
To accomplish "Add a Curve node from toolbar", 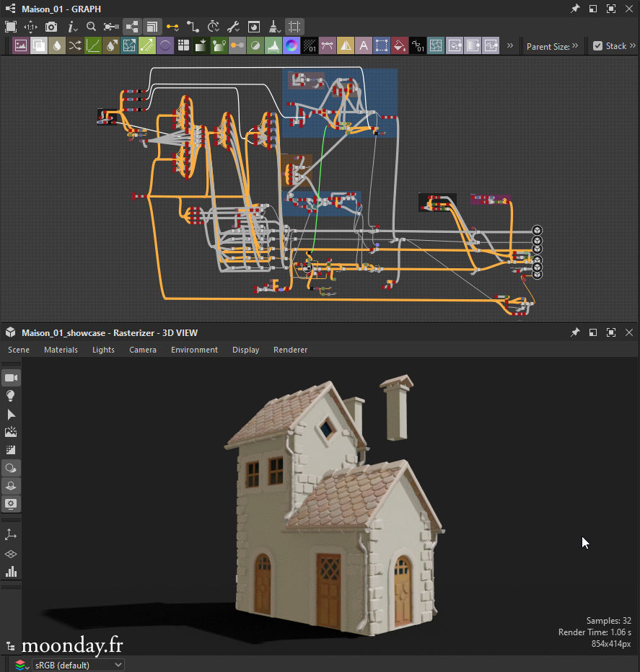I will click(x=93, y=46).
